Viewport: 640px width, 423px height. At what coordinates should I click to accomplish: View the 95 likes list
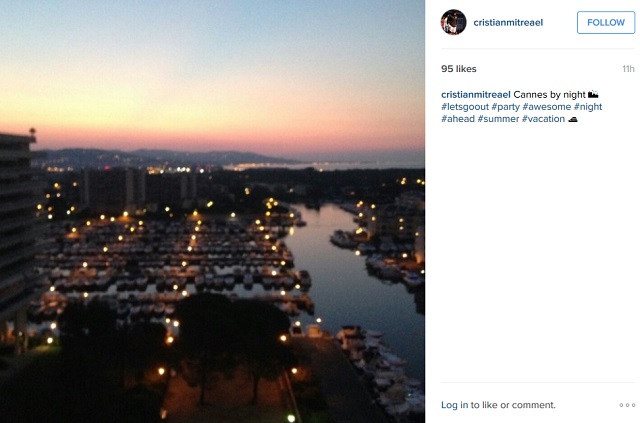pos(459,69)
